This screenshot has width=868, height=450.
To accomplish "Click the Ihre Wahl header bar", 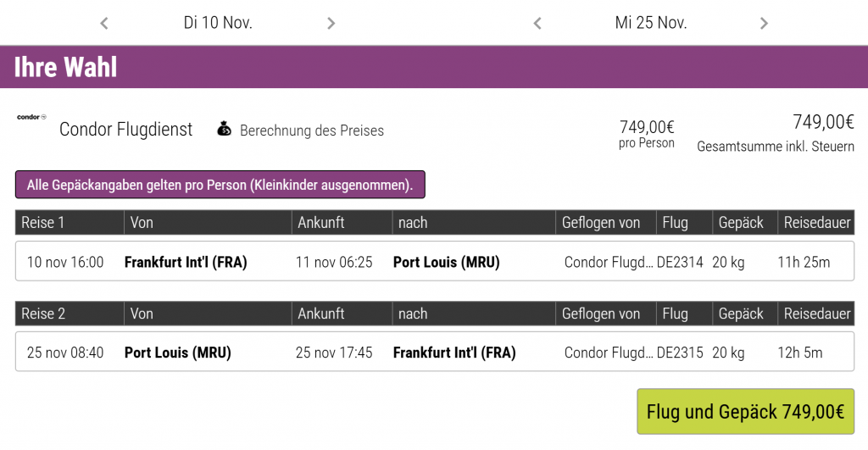I will click(x=434, y=67).
